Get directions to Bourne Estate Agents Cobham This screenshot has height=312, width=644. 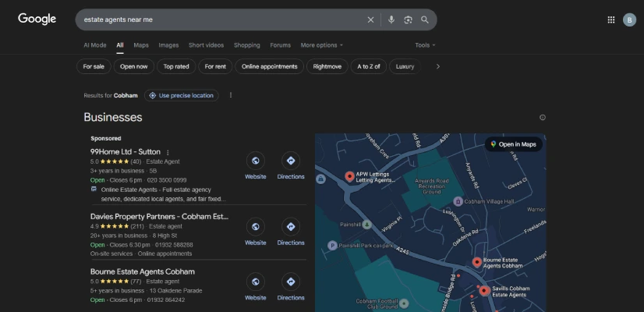291,282
